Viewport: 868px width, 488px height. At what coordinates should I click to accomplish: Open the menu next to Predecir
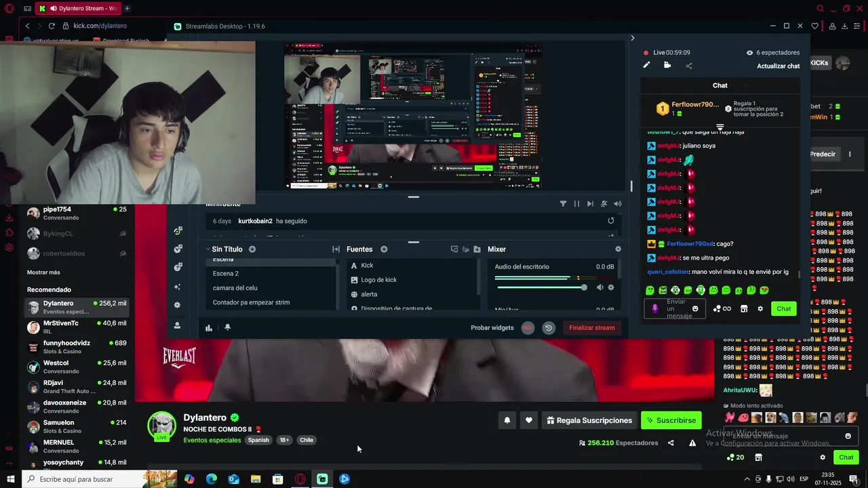850,155
